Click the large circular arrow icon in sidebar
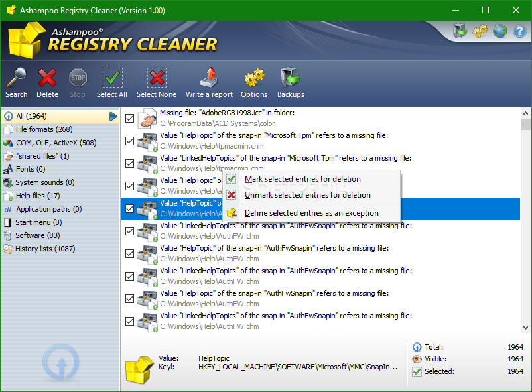 click(61, 362)
